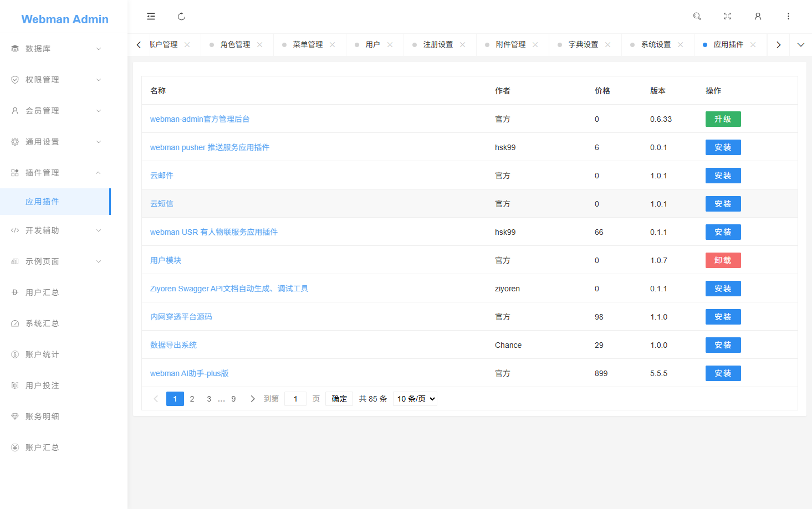The height and width of the screenshot is (509, 812).
Task: Close the 用户 tab
Action: pos(390,44)
